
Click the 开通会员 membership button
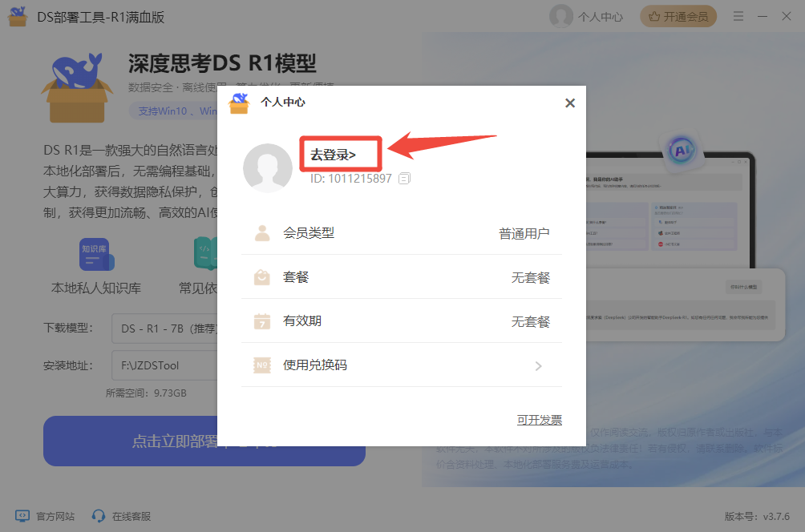point(678,16)
